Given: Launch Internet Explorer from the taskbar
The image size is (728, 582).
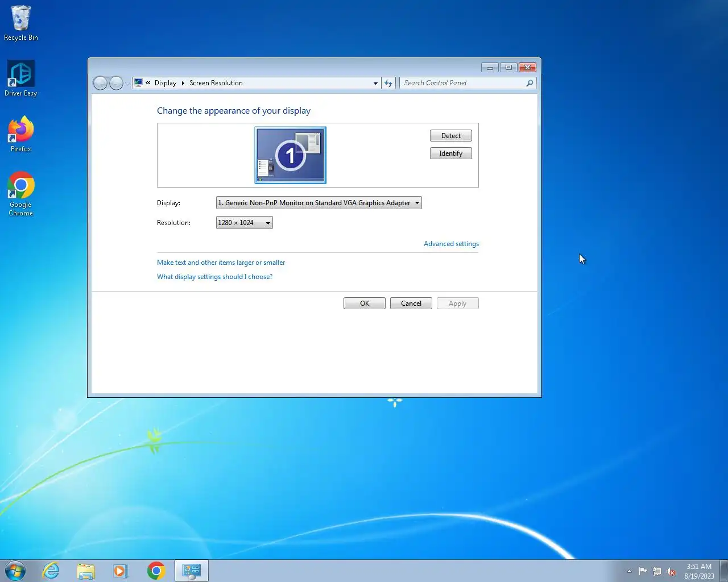Looking at the screenshot, I should click(x=51, y=571).
